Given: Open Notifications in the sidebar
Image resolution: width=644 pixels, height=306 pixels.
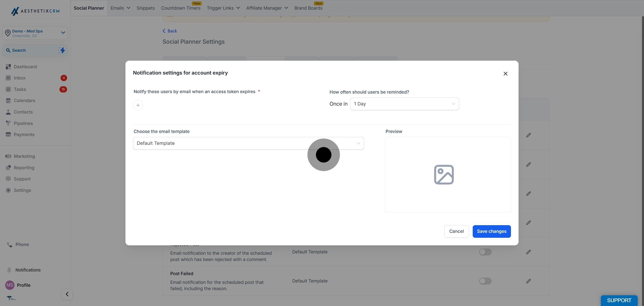Looking at the screenshot, I should tap(28, 270).
